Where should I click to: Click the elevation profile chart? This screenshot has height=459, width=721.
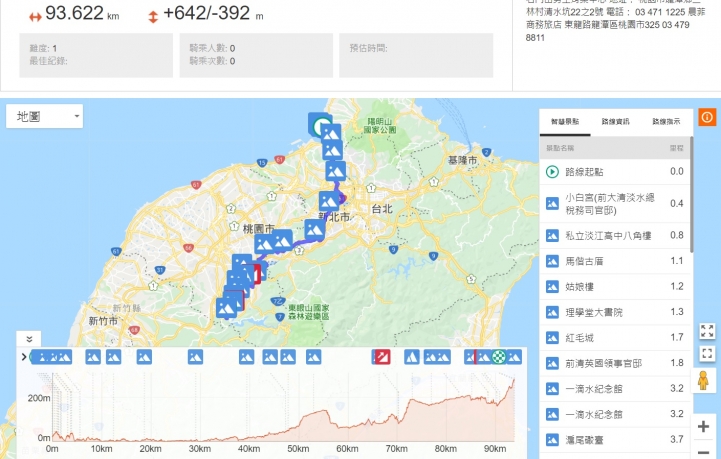(283, 407)
